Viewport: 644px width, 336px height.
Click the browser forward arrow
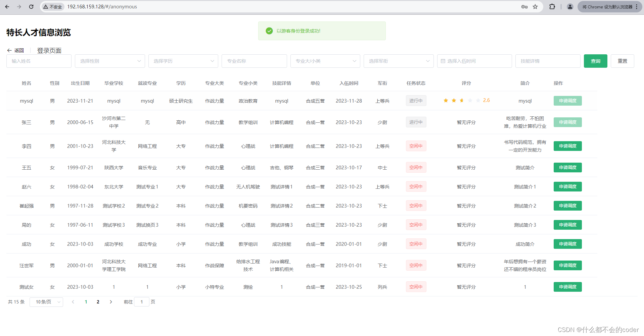tap(19, 7)
